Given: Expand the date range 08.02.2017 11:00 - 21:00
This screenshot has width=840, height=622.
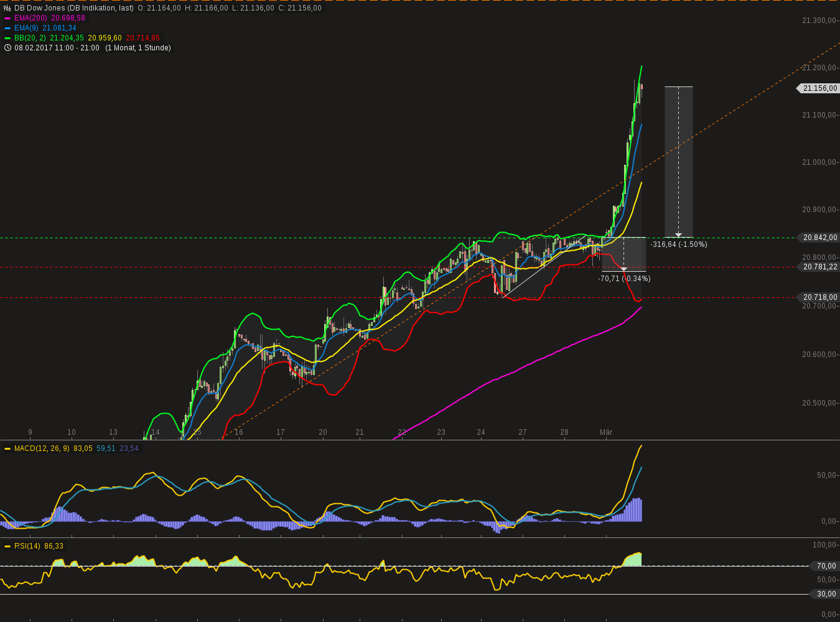Looking at the screenshot, I should (56, 47).
